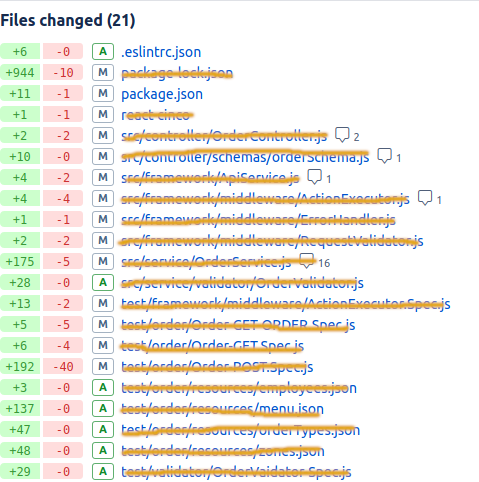Click the 'M' modified badge for package.json
Image resolution: width=479 pixels, height=482 pixels.
[103, 94]
